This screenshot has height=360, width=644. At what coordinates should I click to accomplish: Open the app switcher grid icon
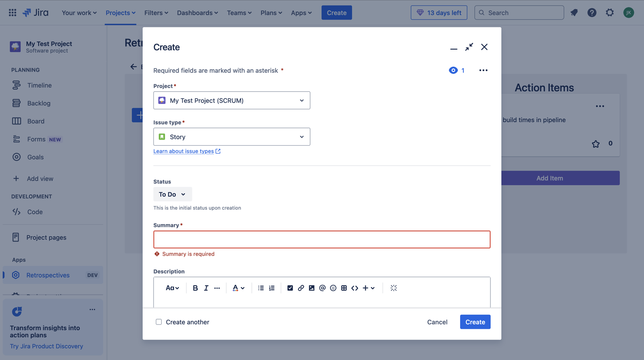pyautogui.click(x=12, y=12)
